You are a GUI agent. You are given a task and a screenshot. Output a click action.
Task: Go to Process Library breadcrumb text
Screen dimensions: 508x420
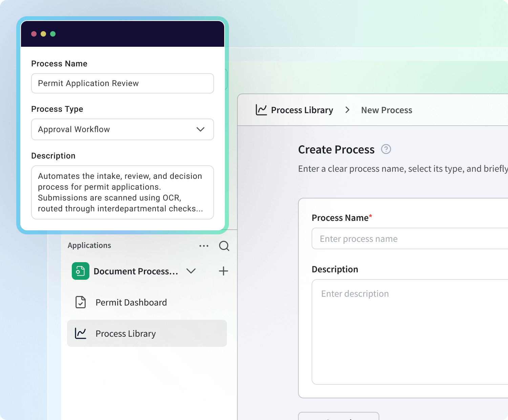pos(302,110)
